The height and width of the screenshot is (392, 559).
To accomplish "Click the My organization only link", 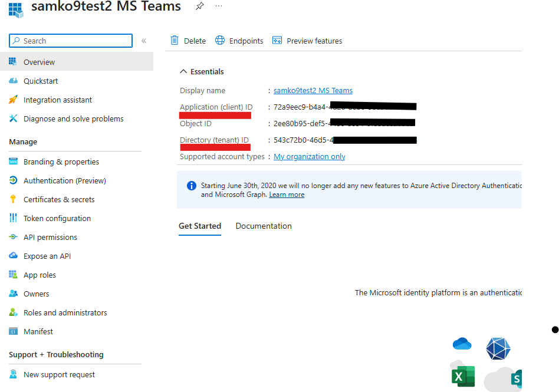I will coord(309,156).
